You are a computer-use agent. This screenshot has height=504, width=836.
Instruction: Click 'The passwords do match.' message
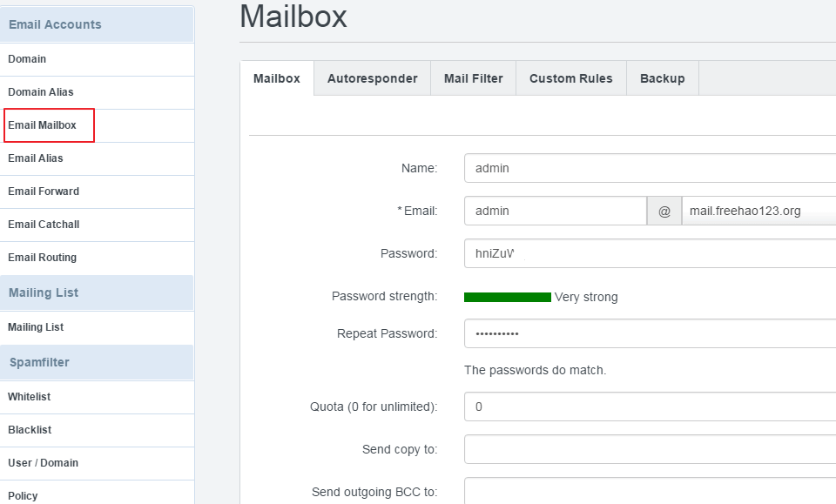536,370
